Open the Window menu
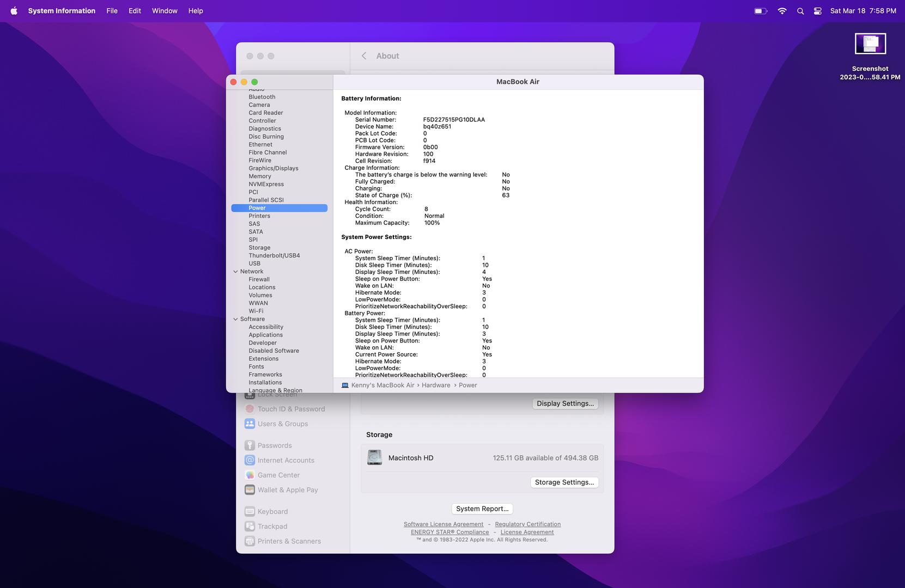 click(165, 11)
